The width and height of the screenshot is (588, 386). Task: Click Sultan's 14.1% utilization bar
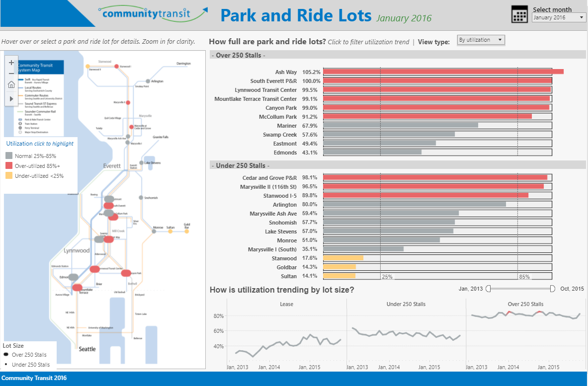click(x=339, y=276)
